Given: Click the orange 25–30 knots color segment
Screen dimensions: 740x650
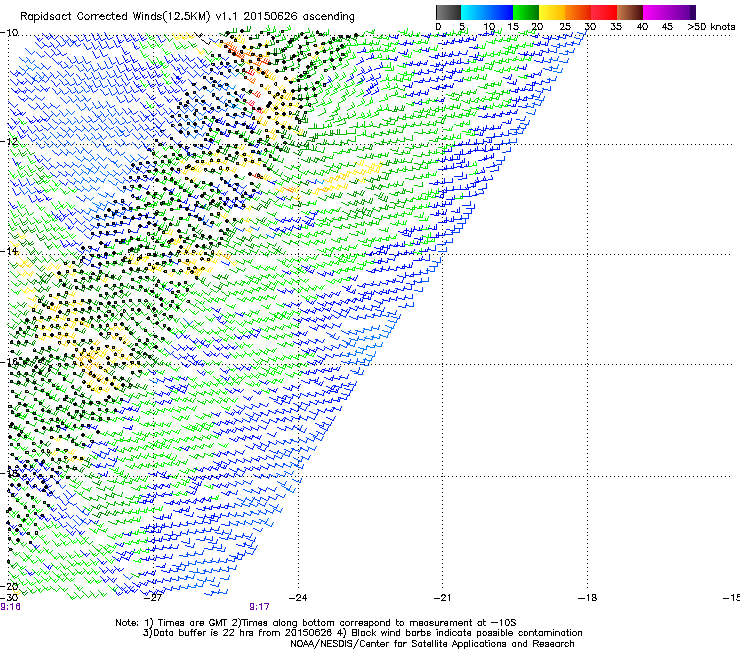Looking at the screenshot, I should pos(578,12).
